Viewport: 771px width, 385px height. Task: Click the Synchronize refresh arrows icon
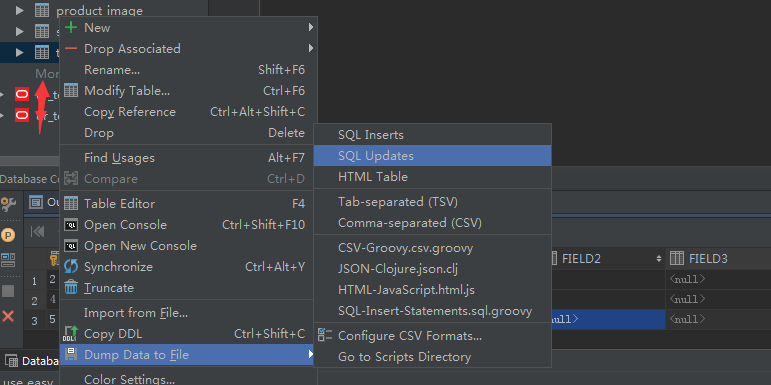(71, 267)
